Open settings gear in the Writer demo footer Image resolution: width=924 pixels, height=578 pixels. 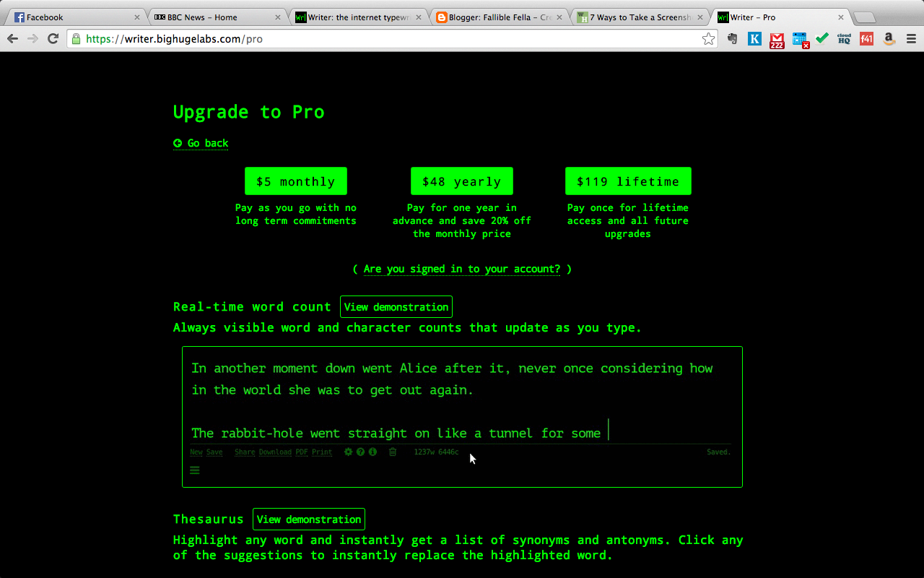tap(348, 452)
